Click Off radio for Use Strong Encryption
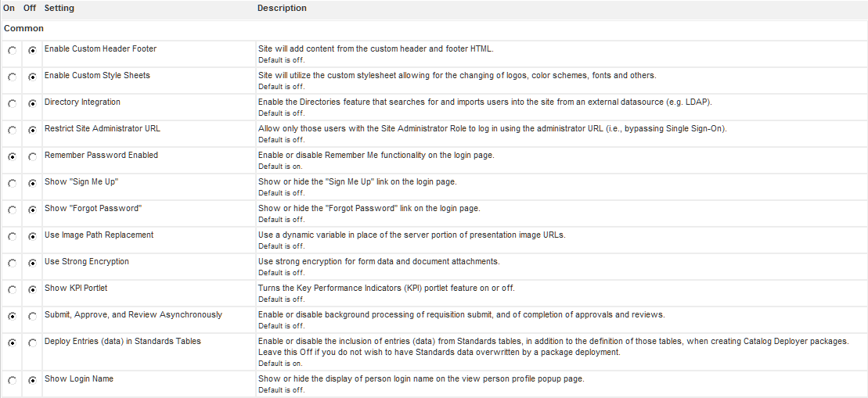Image resolution: width=868 pixels, height=398 pixels. [32, 264]
